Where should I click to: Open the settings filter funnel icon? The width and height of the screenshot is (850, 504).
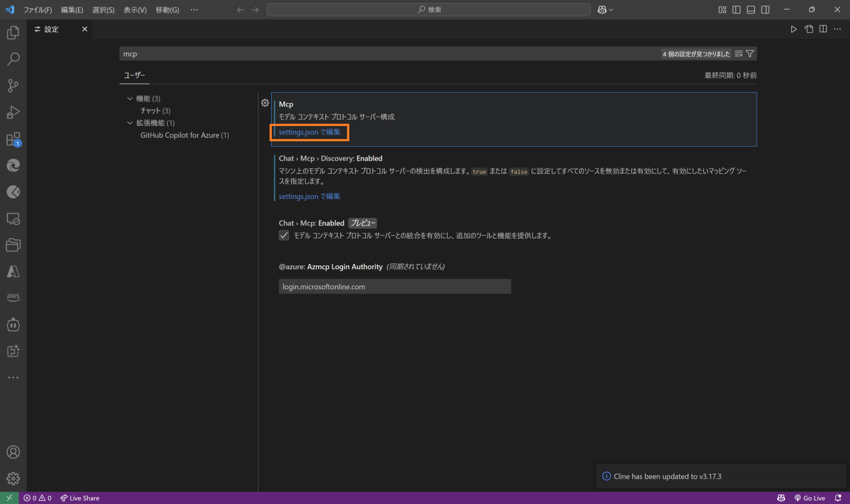(750, 54)
